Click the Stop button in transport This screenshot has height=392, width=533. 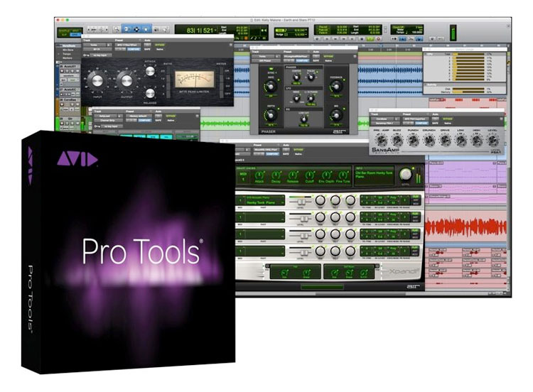[362, 39]
